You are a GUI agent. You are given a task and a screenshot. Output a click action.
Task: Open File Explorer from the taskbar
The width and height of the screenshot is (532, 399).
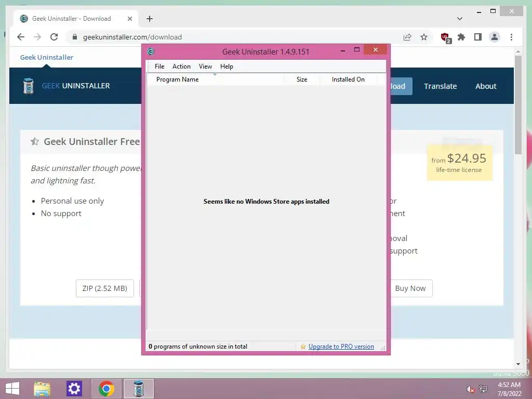(x=42, y=389)
